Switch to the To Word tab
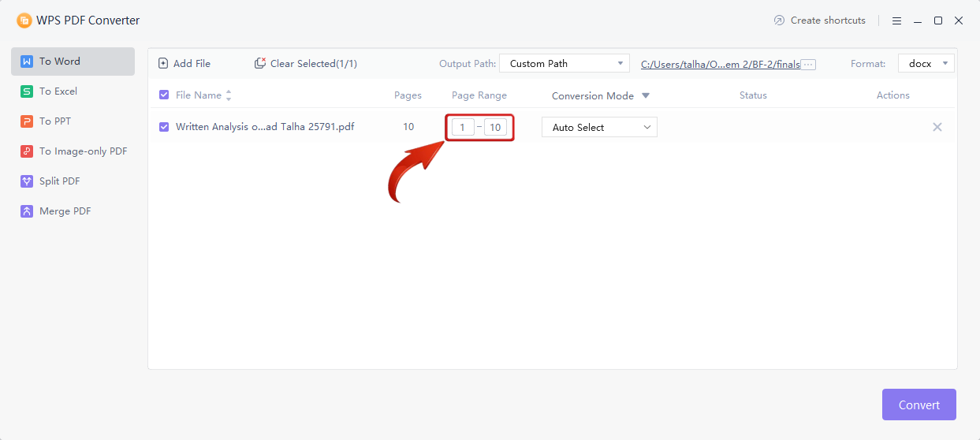Image resolution: width=980 pixels, height=440 pixels. [73, 62]
